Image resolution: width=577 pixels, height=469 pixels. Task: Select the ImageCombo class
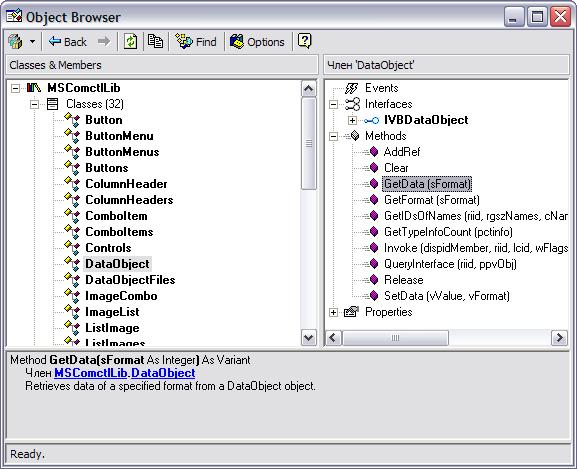[x=121, y=296]
